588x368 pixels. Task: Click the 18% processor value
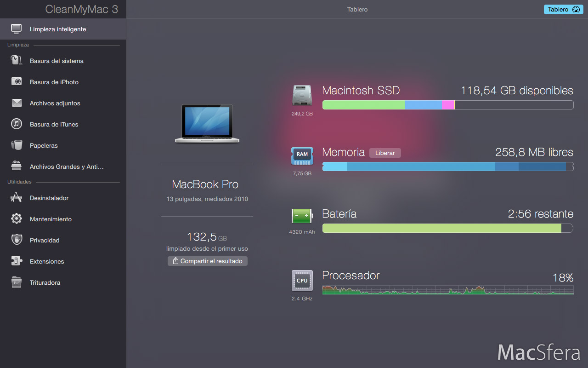click(563, 278)
